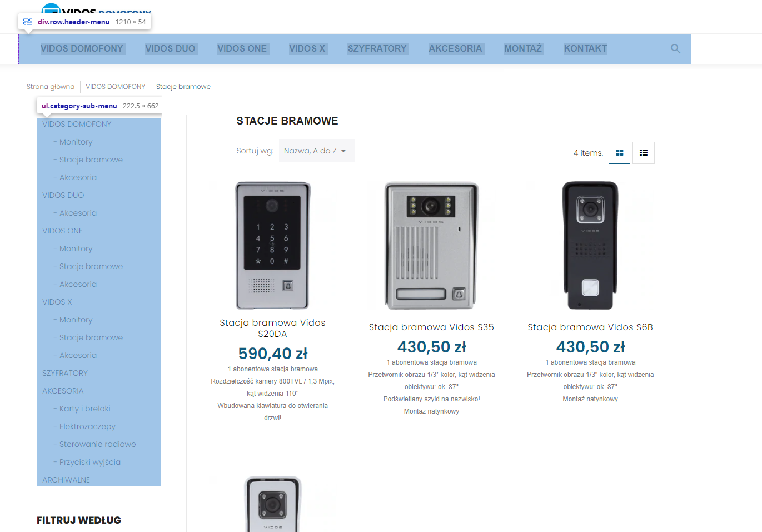
Task: Open the sort order dropdown 'Nazwa, A do Z'
Action: click(x=317, y=151)
